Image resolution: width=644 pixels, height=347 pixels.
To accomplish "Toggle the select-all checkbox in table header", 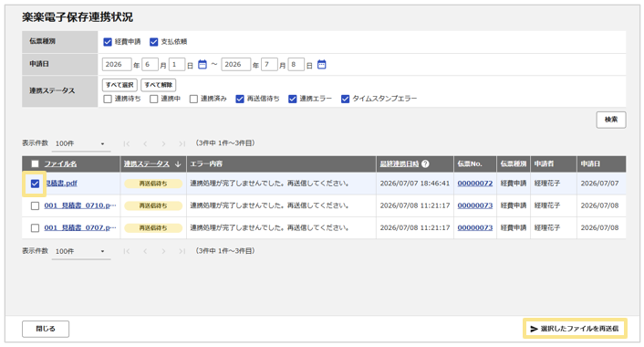I will coord(35,164).
